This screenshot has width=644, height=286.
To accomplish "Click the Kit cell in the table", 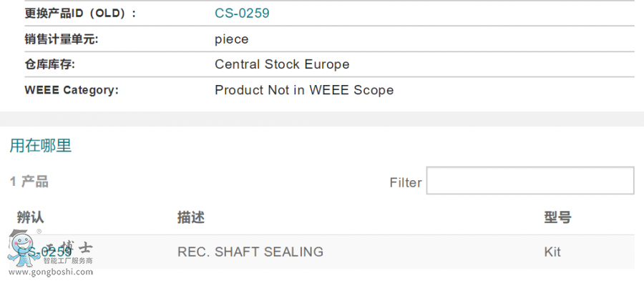I will pyautogui.click(x=552, y=252).
